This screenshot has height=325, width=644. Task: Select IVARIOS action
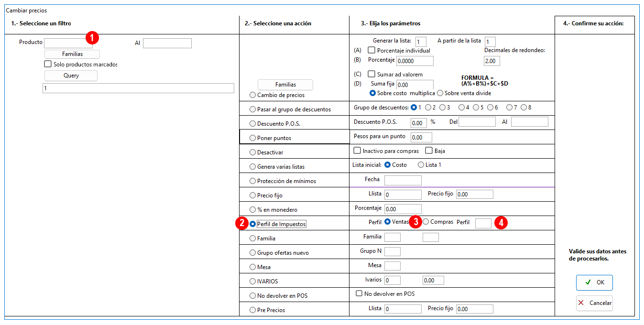pyautogui.click(x=252, y=282)
